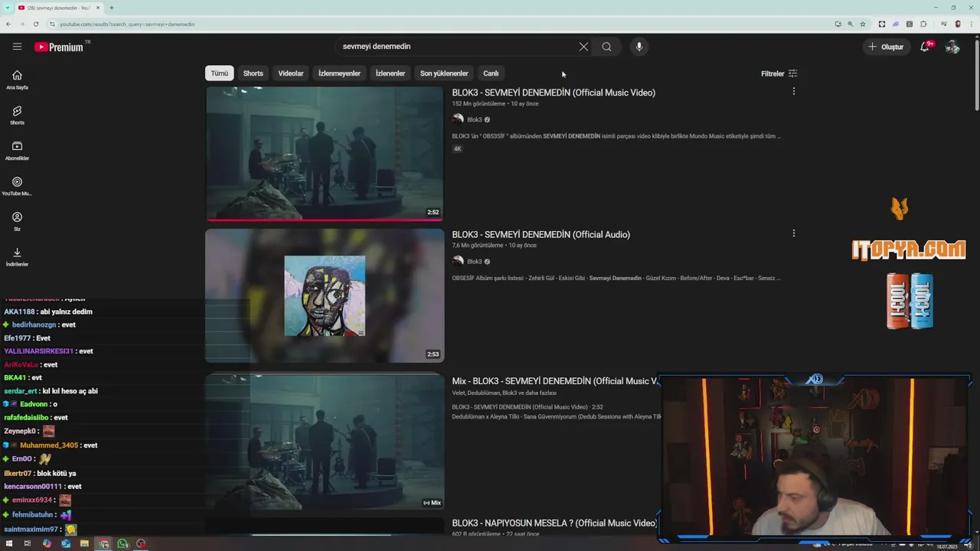
Task: Open the Chrome extensions puzzle icon
Action: (923, 24)
